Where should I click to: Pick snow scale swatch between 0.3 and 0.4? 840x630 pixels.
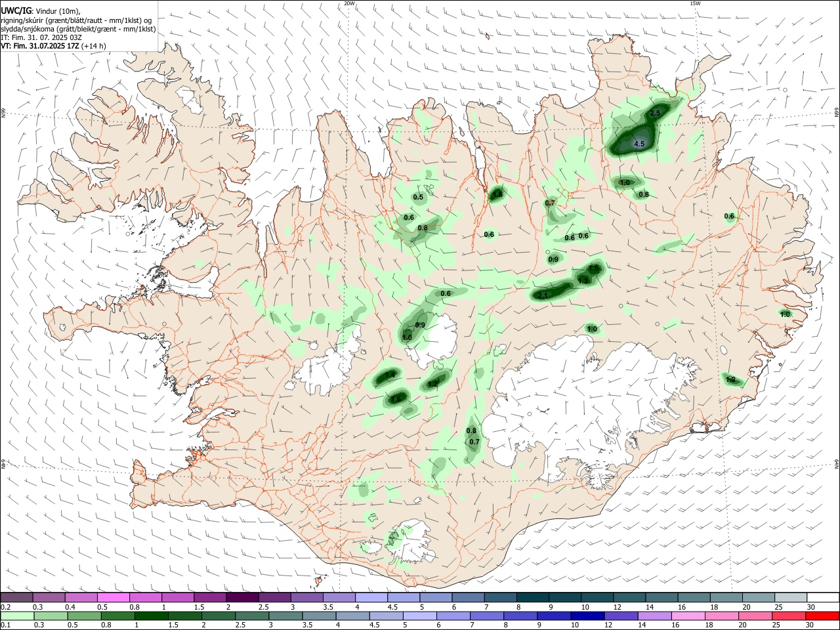tap(49, 598)
